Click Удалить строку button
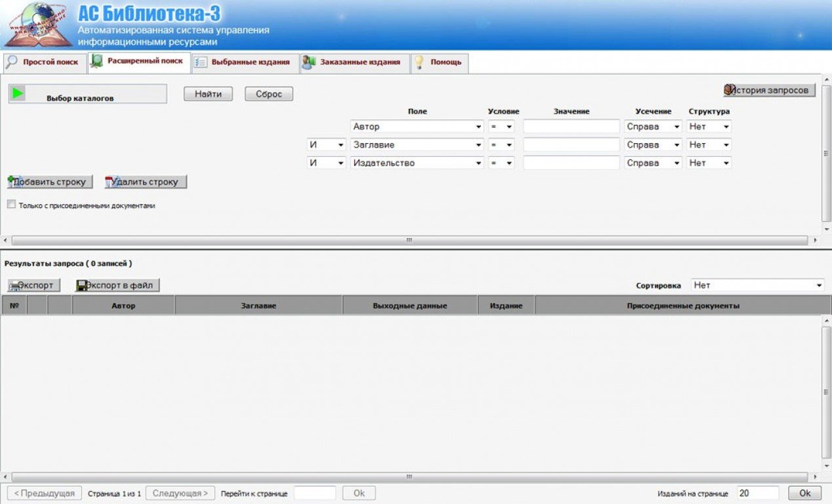Screen dimensions: 832x504 (146, 182)
